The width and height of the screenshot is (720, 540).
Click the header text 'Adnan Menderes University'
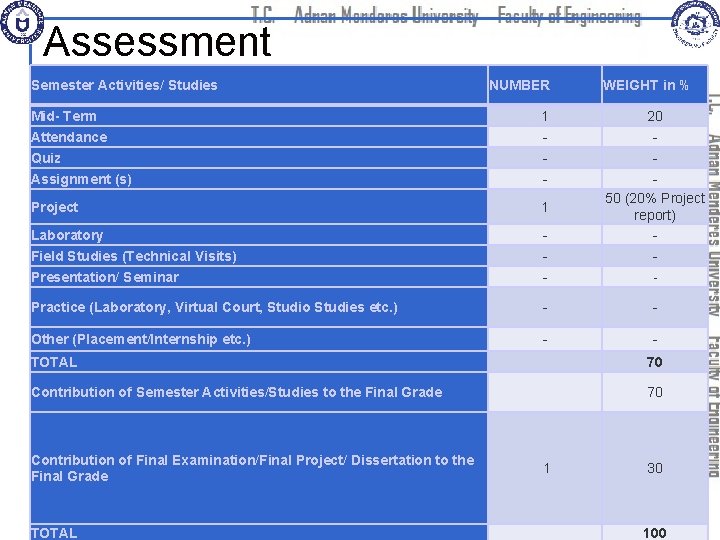(x=386, y=16)
